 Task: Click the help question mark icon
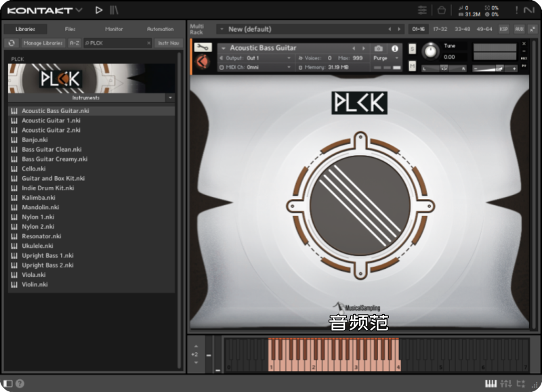[20, 384]
